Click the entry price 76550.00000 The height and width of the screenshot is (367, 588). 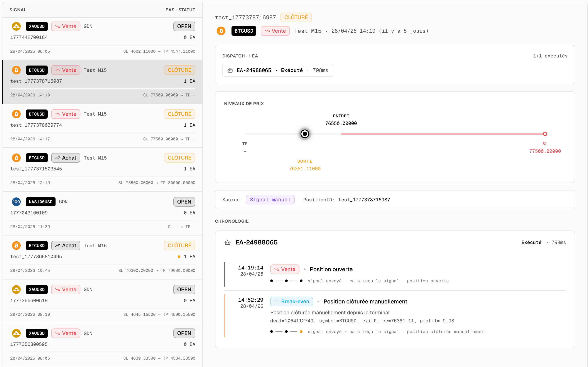click(341, 123)
